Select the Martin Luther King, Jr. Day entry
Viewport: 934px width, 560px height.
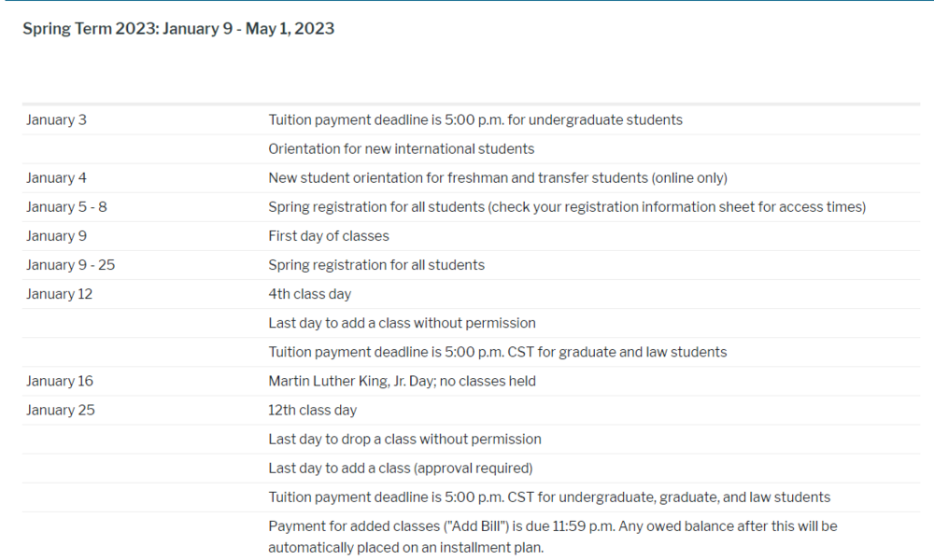402,381
